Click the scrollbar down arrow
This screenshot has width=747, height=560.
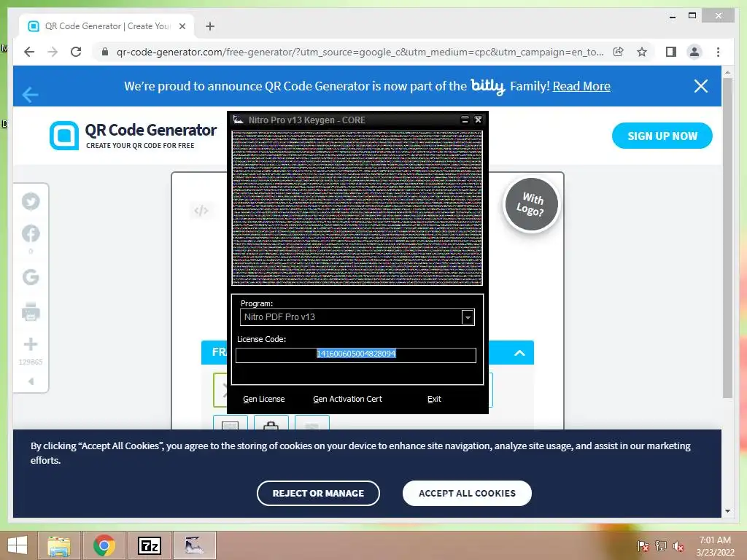pyautogui.click(x=727, y=511)
